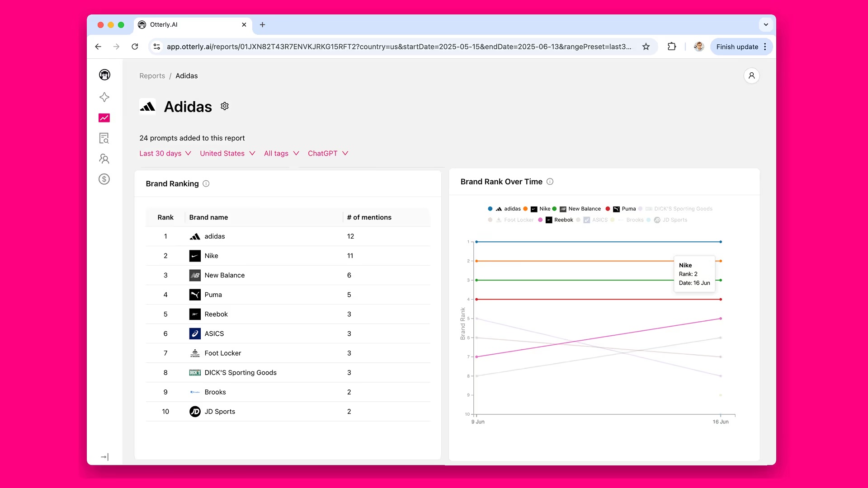Click the Otterly logo in sidebar
This screenshot has width=868, height=488.
click(104, 75)
